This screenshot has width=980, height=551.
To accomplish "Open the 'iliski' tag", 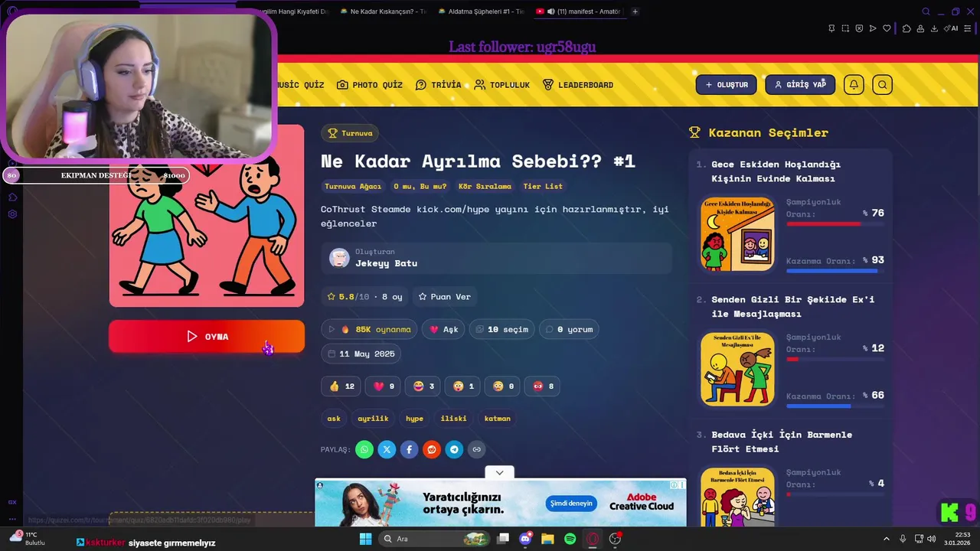I will pos(454,419).
